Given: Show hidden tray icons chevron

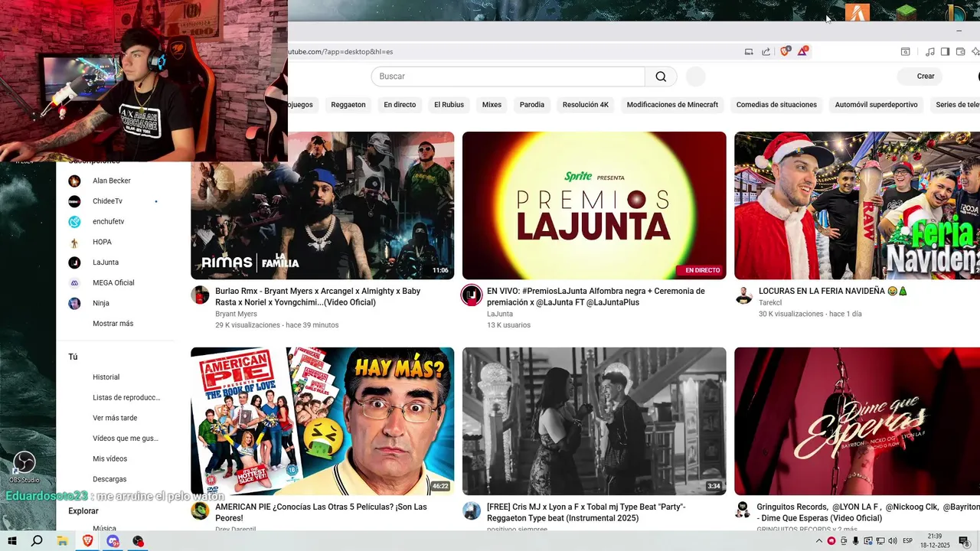Looking at the screenshot, I should coord(819,541).
